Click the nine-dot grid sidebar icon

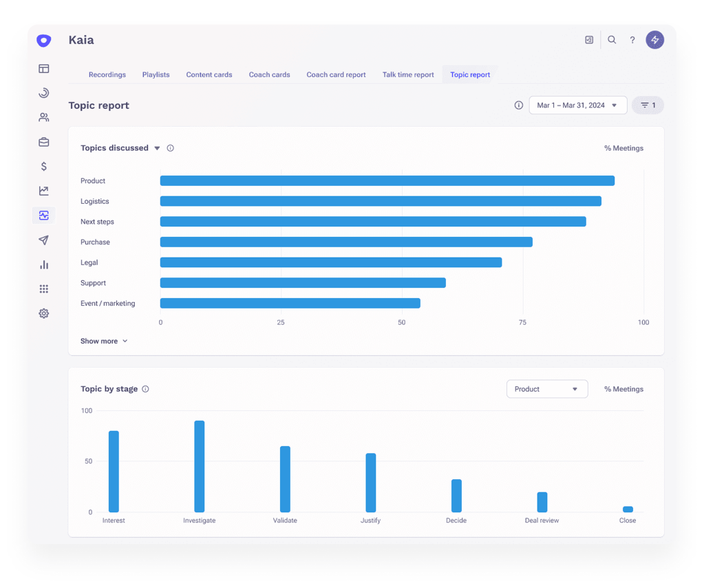[44, 289]
